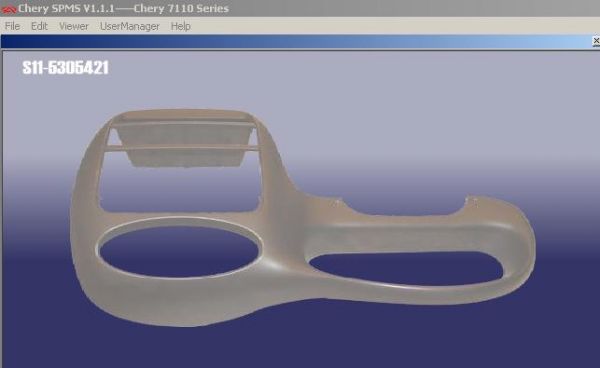Open the Edit menu
This screenshot has width=600, height=368.
click(x=39, y=26)
